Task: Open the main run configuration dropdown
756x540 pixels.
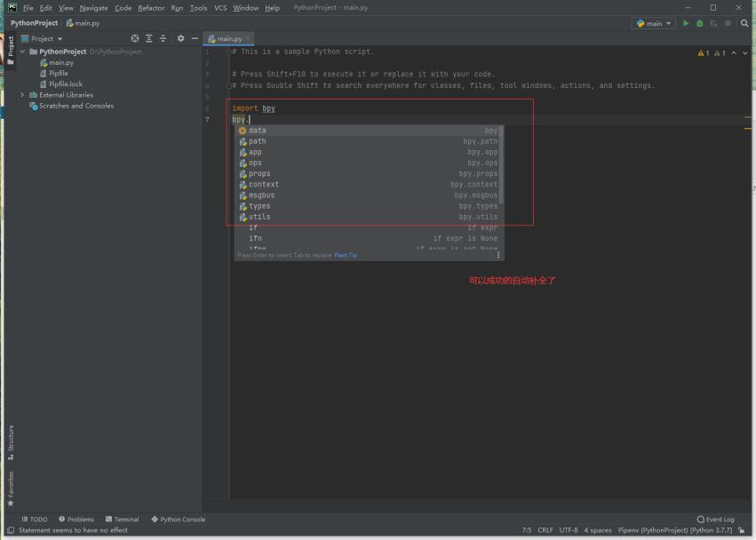Action: click(654, 23)
